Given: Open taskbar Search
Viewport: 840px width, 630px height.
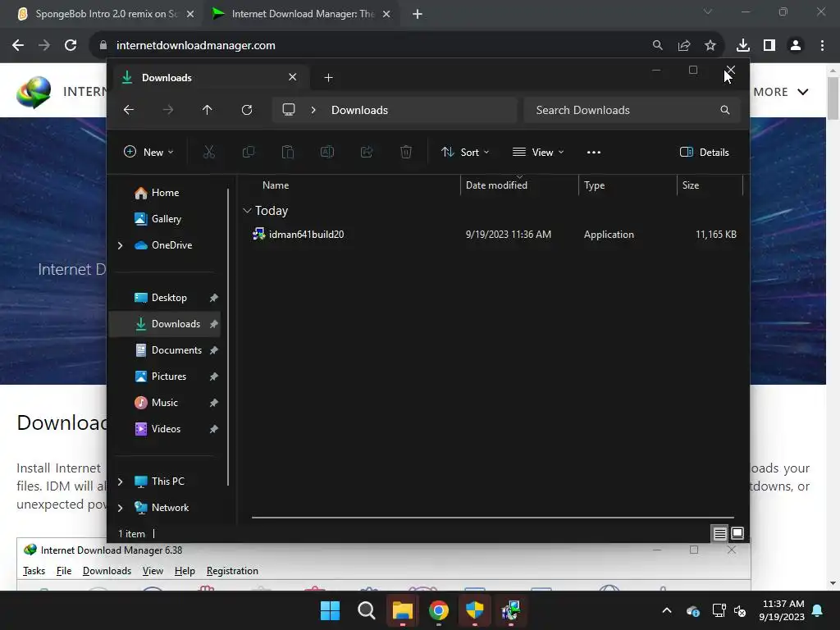Looking at the screenshot, I should click(367, 610).
